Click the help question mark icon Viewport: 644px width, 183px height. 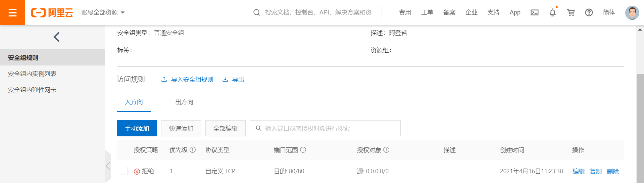coord(589,12)
